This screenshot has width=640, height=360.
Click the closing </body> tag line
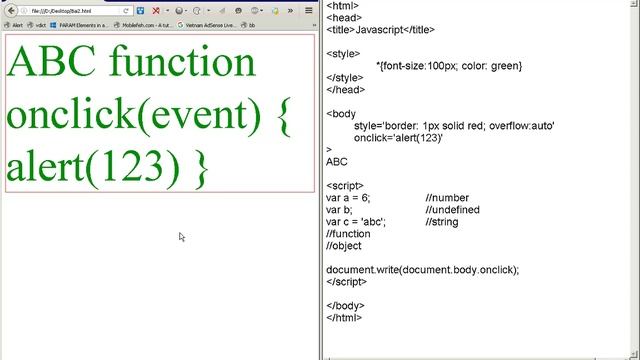point(345,306)
